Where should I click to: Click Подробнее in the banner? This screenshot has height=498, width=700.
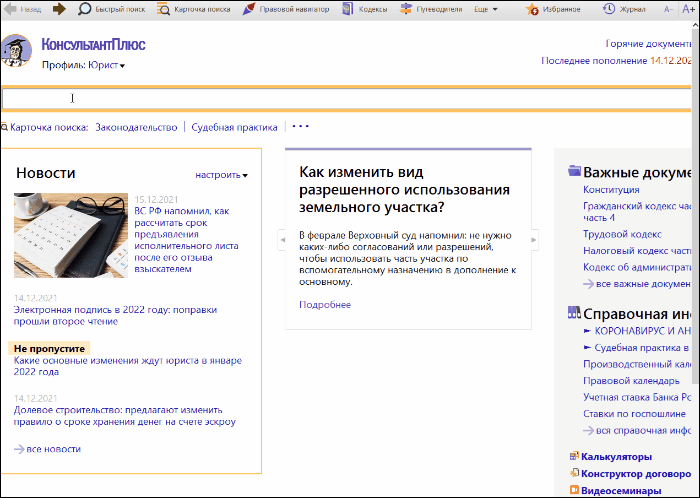[x=325, y=305]
